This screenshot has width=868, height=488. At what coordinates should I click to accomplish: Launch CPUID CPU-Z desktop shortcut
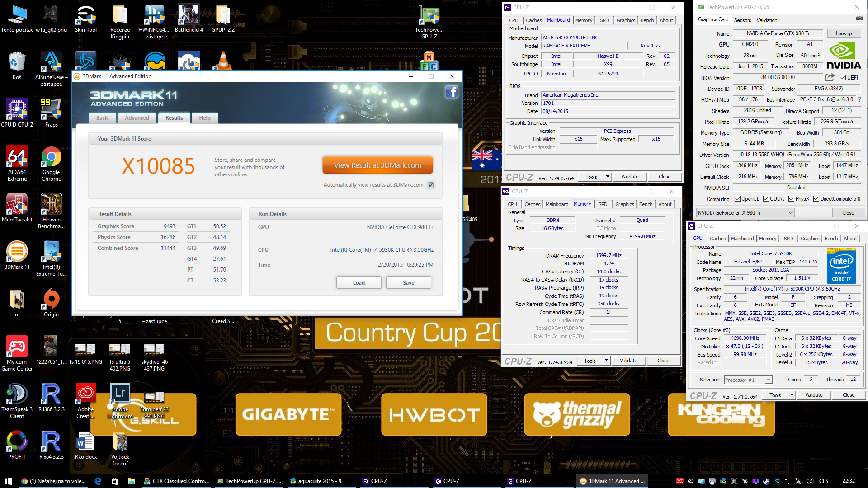[17, 113]
